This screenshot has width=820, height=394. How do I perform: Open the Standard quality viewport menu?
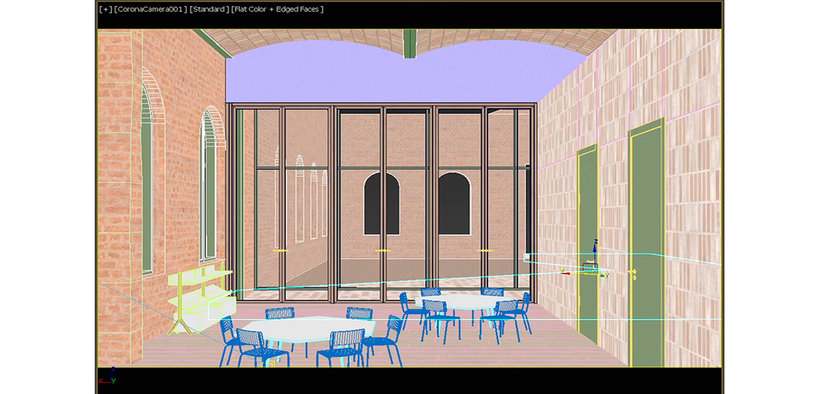point(209,9)
